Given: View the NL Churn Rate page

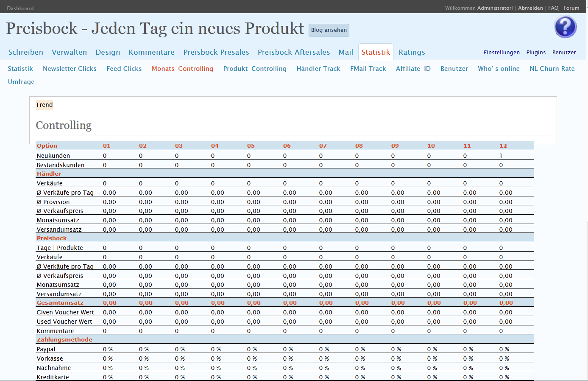Looking at the screenshot, I should click(552, 69).
